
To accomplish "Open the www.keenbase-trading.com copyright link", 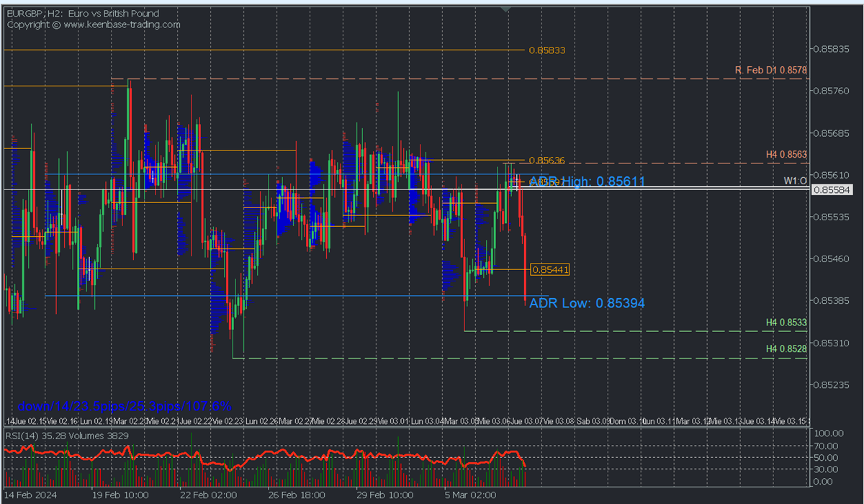I will [x=122, y=24].
